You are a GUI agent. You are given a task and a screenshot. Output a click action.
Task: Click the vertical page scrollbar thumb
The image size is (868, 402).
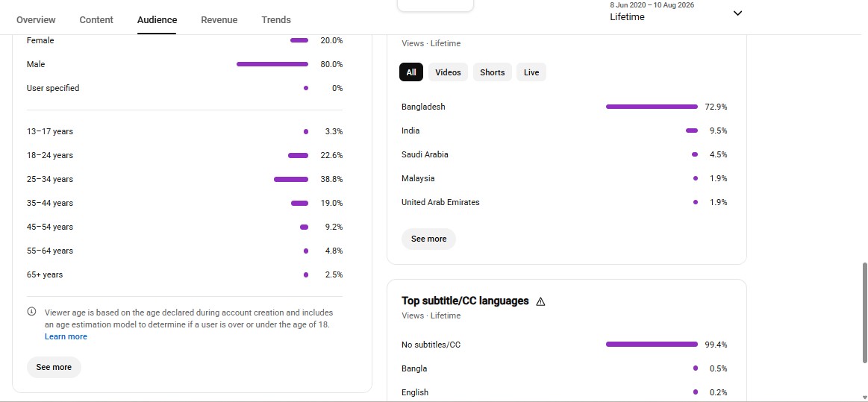864,313
